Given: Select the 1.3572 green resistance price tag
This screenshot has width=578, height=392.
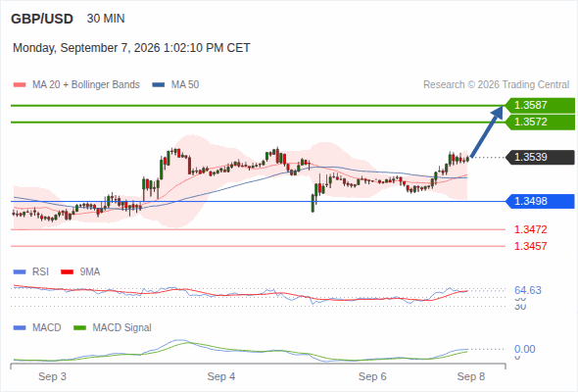Looking at the screenshot, I should tap(540, 122).
